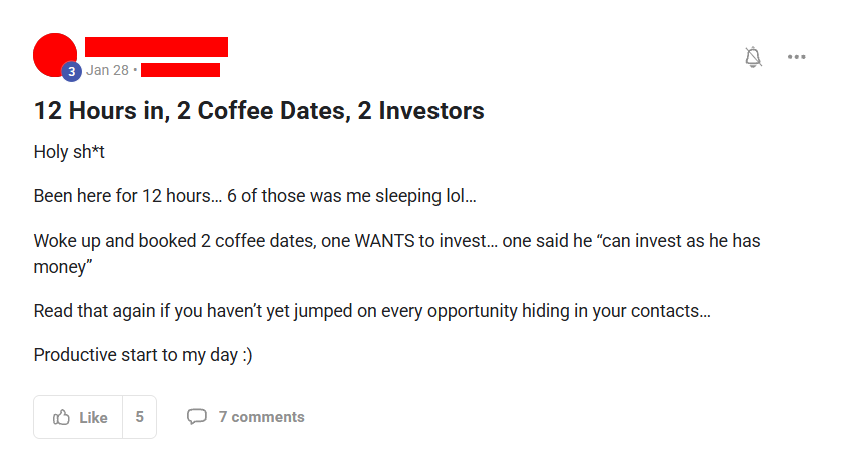
Task: Toggle post notifications with the bell icon
Action: [753, 57]
